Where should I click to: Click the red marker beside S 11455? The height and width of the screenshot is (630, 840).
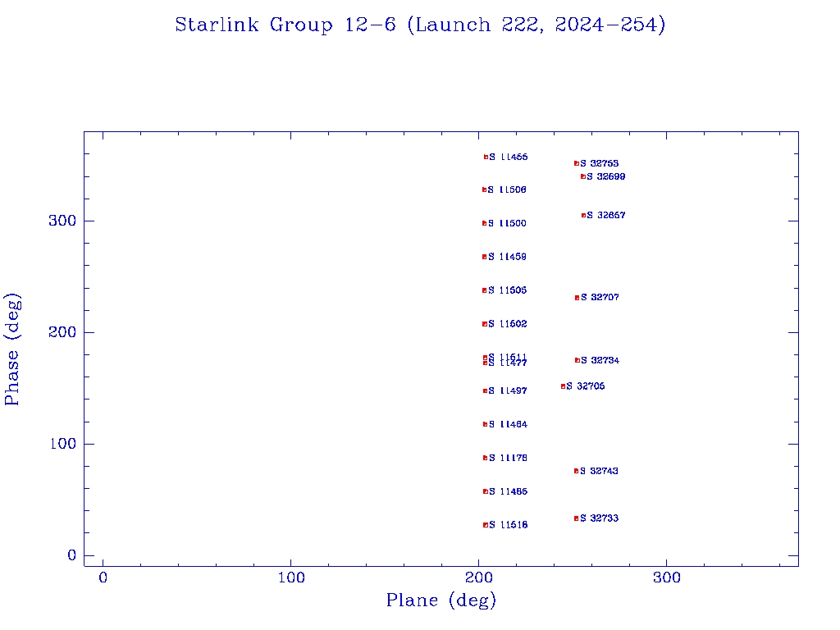pos(486,157)
